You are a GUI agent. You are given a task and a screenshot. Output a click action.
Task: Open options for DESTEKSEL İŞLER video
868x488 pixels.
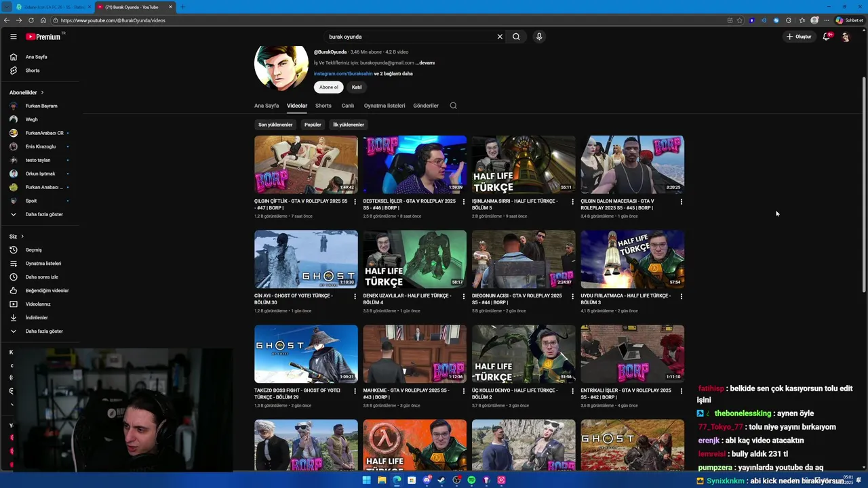464,201
